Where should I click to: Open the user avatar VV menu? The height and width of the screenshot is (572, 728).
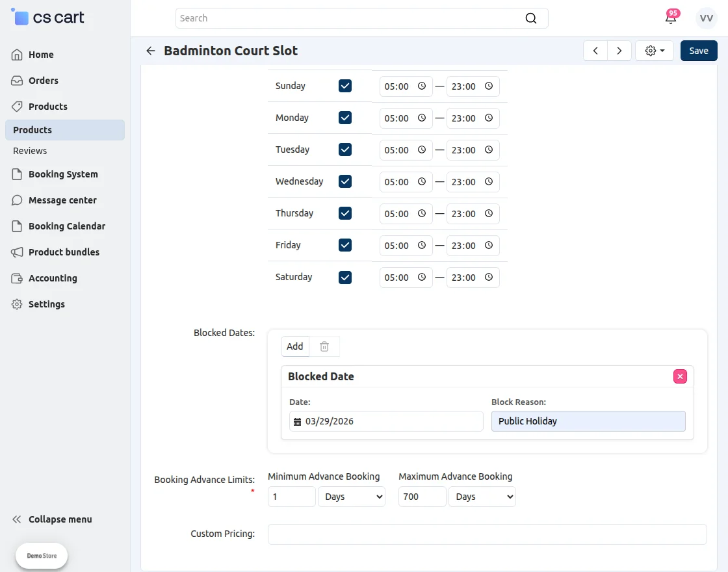706,18
